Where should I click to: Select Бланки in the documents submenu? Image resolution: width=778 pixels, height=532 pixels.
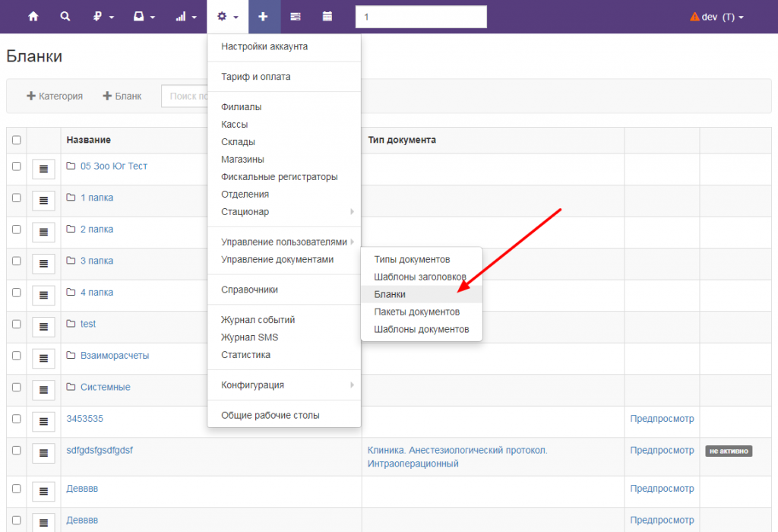click(421, 294)
